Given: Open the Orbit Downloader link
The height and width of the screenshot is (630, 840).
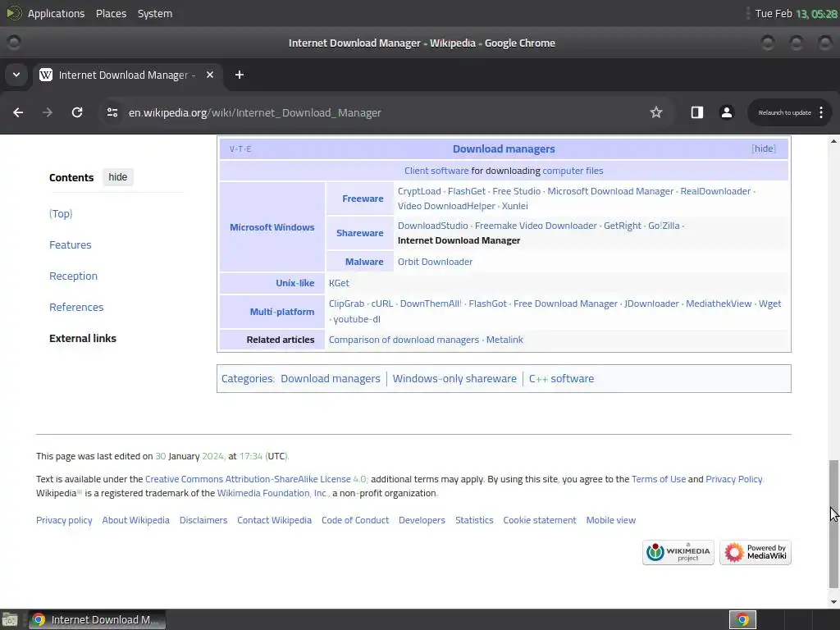Looking at the screenshot, I should (435, 262).
